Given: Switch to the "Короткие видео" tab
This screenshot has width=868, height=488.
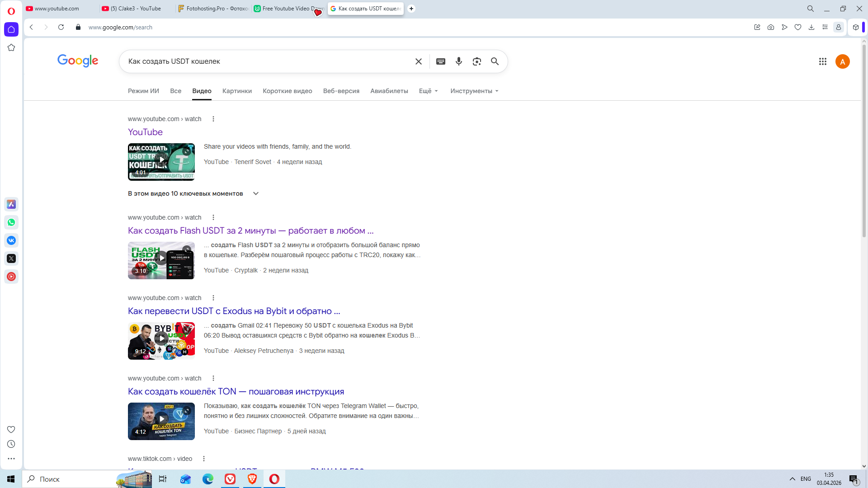Looking at the screenshot, I should (x=287, y=91).
